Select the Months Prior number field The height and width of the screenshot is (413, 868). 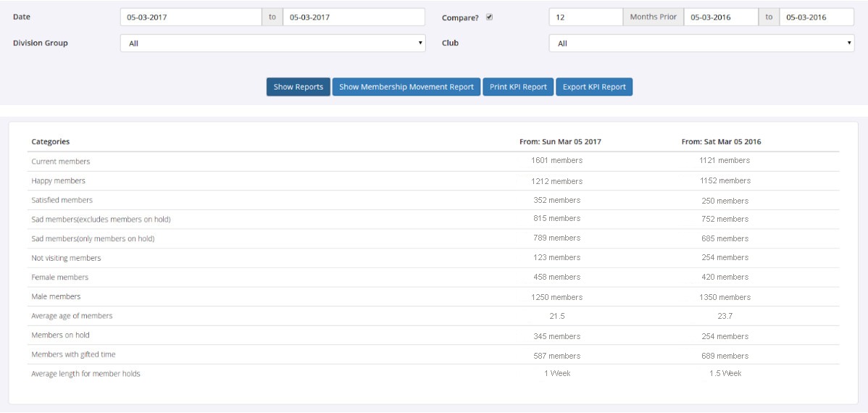tap(585, 17)
